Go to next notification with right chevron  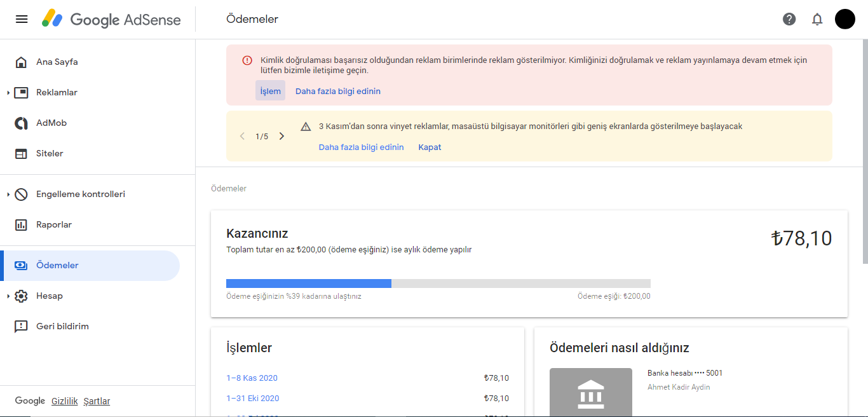[x=281, y=136]
